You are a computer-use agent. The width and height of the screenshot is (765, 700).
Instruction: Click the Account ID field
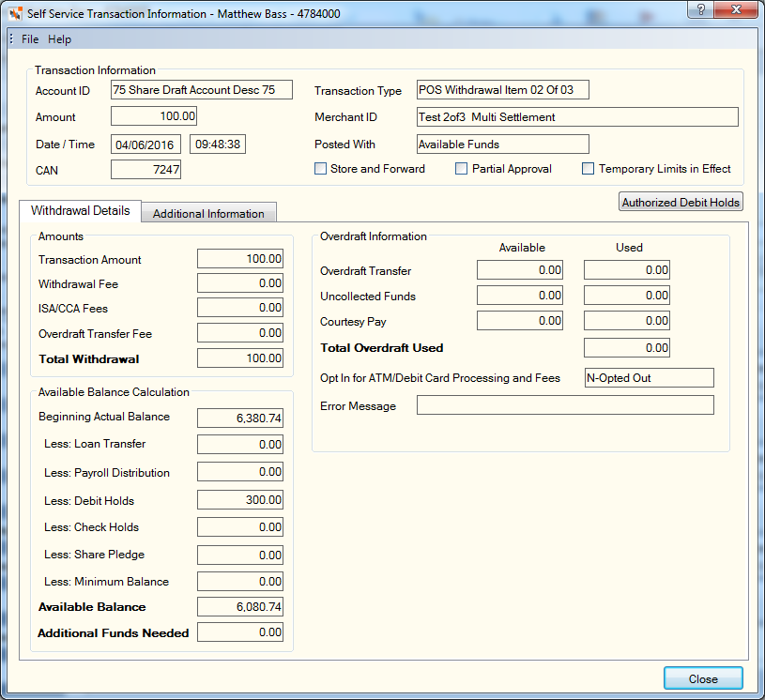point(202,90)
